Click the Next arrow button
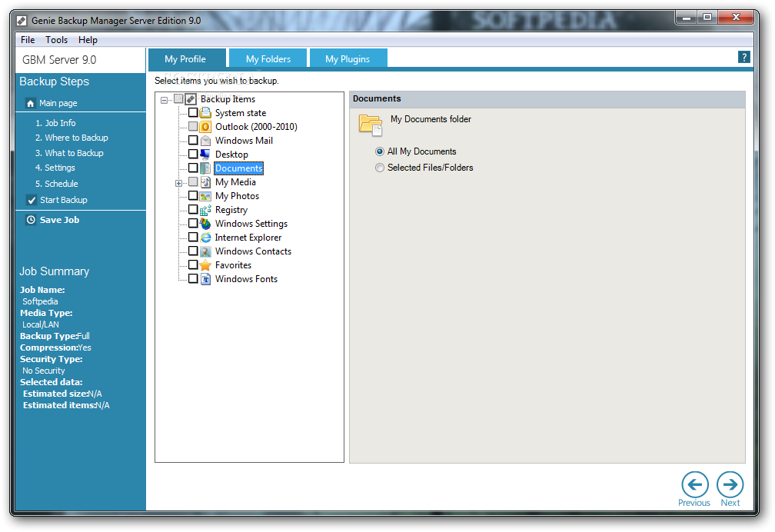Screen dimensions: 775x532 click(x=730, y=484)
